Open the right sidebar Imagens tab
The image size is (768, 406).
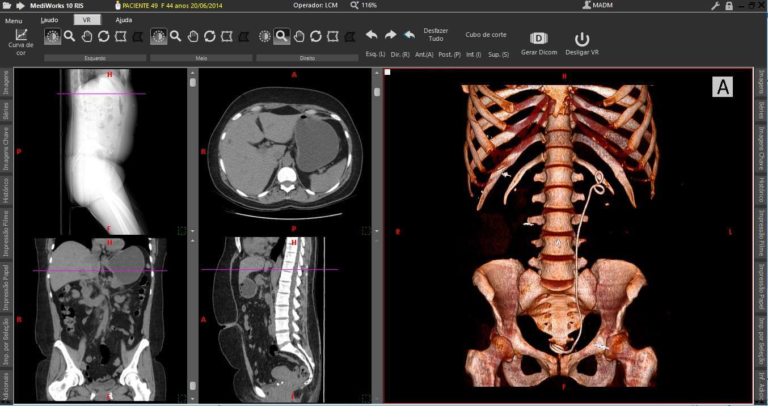point(761,83)
